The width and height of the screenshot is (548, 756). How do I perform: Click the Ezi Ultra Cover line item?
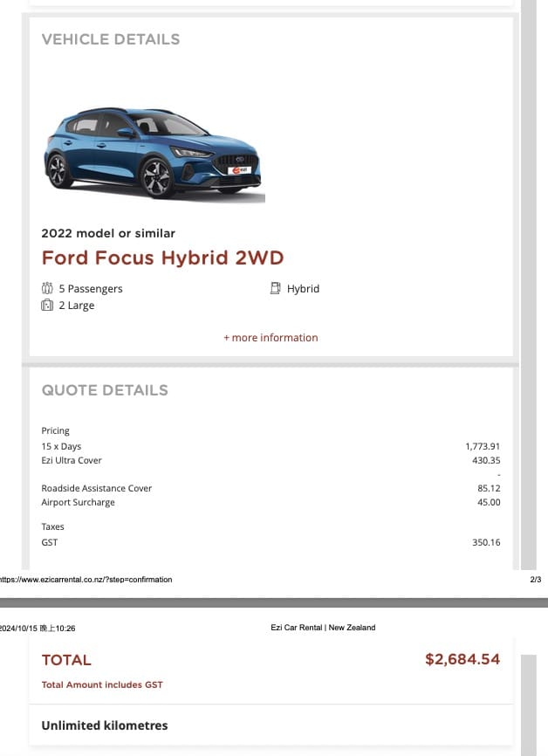tap(271, 460)
